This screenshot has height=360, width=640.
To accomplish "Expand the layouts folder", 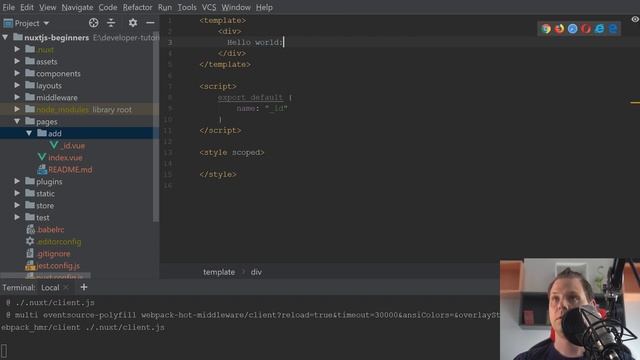I will pos(17,85).
